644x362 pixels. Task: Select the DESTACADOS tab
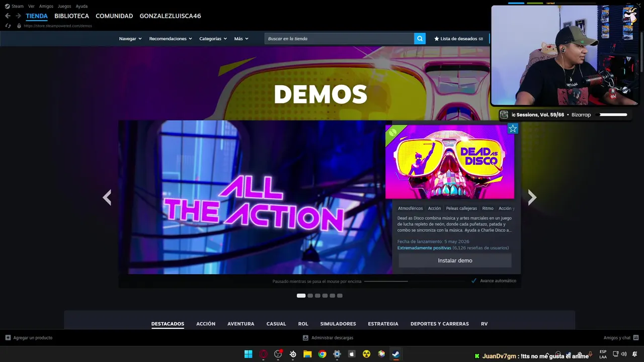click(x=168, y=324)
